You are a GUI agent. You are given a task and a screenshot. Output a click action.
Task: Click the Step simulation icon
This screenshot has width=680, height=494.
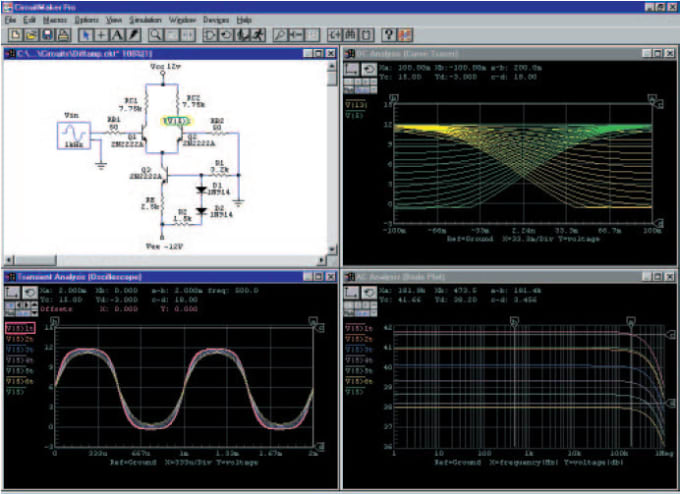click(x=242, y=35)
